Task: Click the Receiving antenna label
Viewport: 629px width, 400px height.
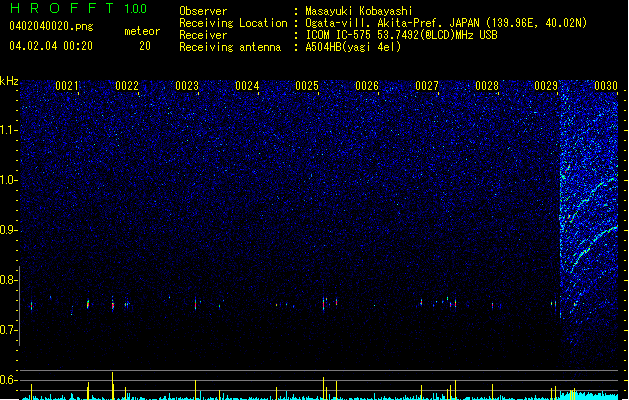Action: click(x=230, y=47)
